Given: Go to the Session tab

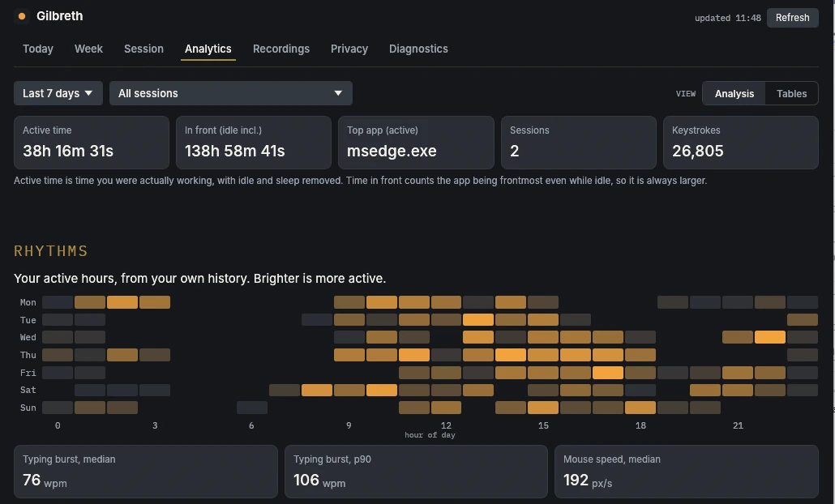Looking at the screenshot, I should (x=143, y=49).
